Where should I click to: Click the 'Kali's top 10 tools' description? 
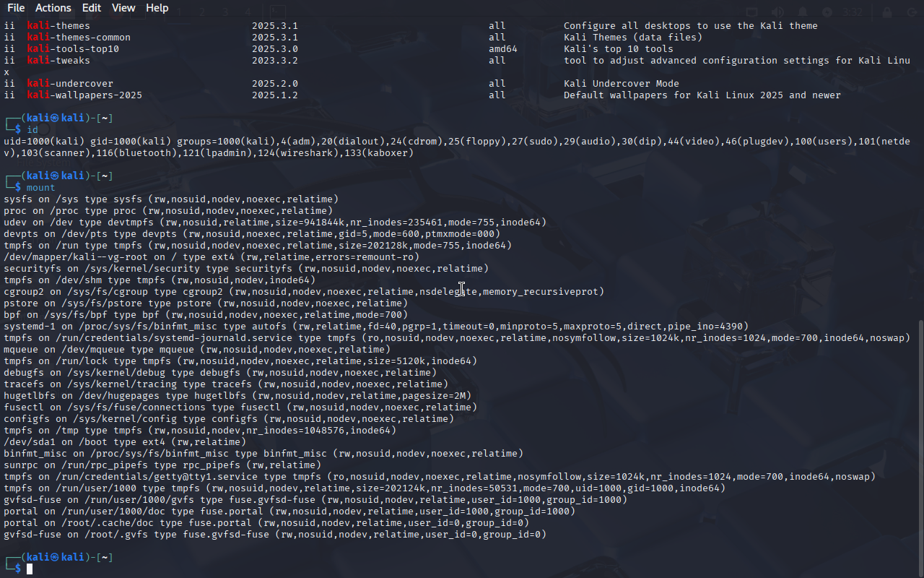coord(619,49)
